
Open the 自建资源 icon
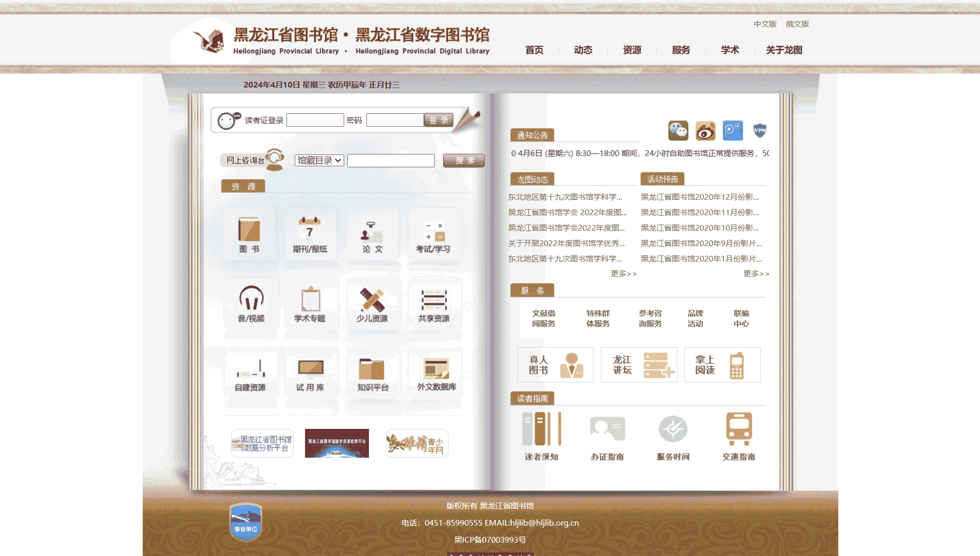[250, 373]
